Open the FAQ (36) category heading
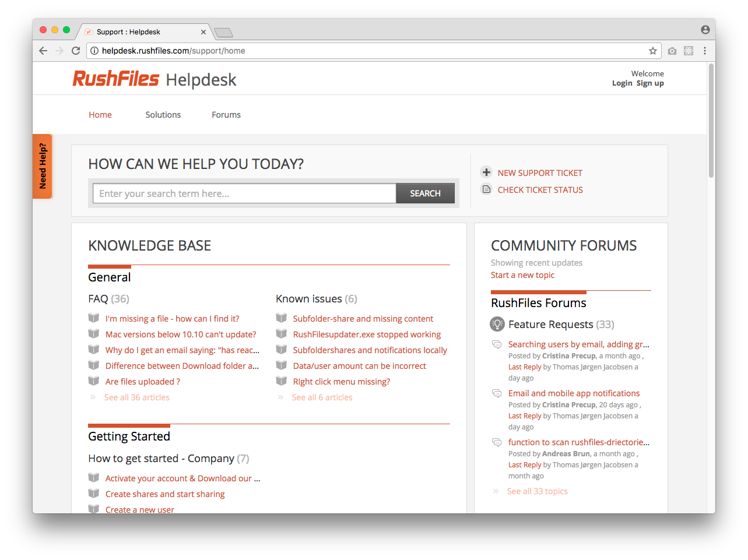Image resolution: width=748 pixels, height=560 pixels. click(108, 299)
